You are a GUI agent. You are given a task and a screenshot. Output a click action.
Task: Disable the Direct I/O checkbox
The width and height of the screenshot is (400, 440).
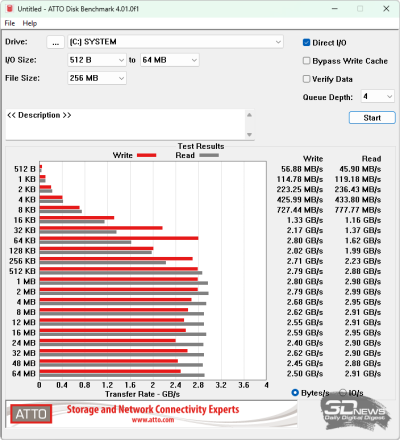coord(306,43)
